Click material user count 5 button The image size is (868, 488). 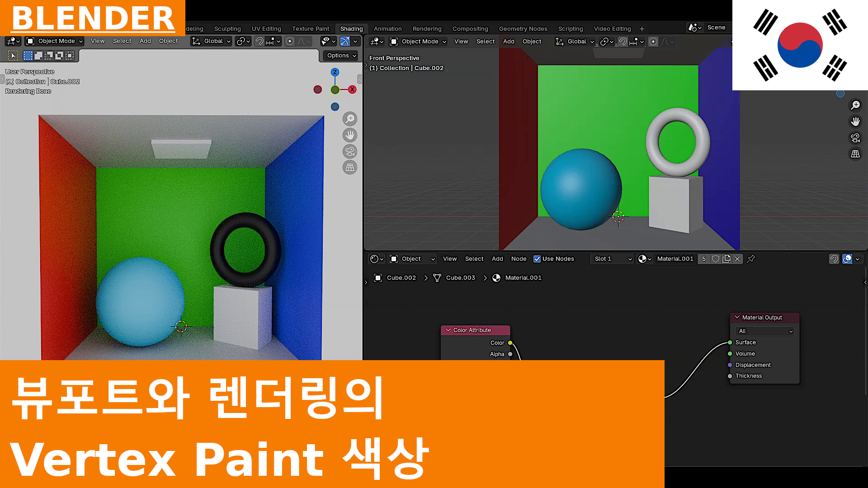click(x=704, y=259)
